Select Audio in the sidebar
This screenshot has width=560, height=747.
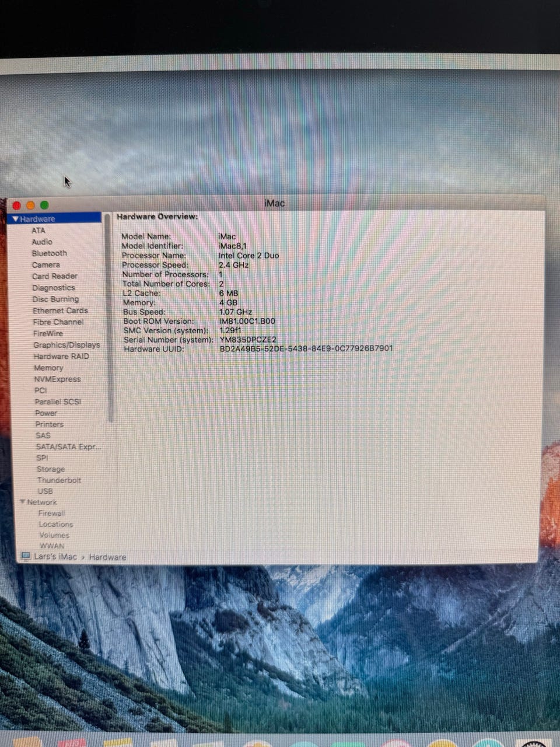click(x=42, y=242)
